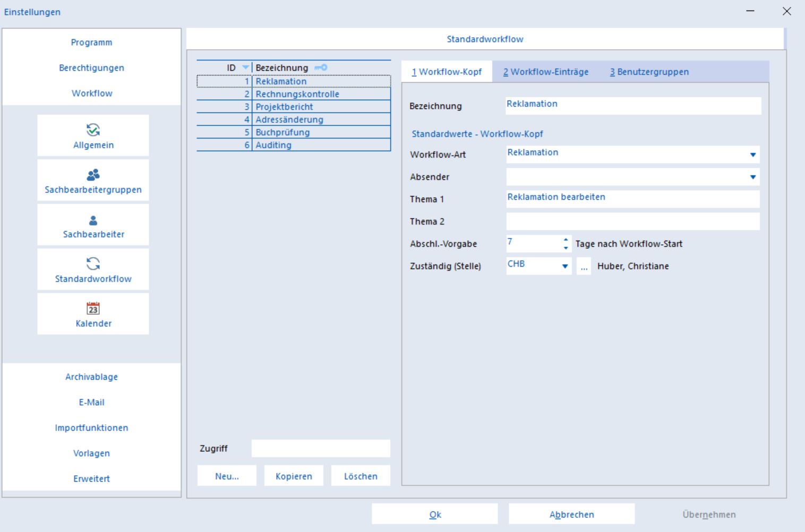Open the Zuständig (Stelle) CHB dropdown
The width and height of the screenshot is (805, 532).
click(x=565, y=266)
